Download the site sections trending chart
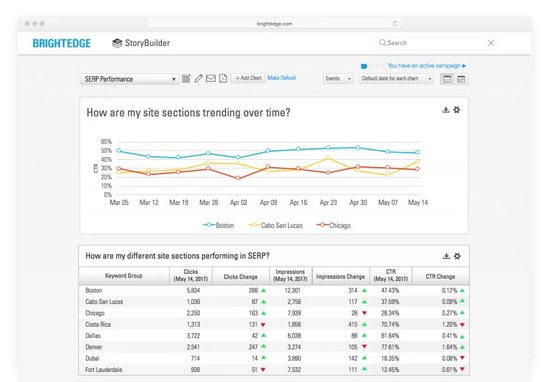 click(445, 110)
